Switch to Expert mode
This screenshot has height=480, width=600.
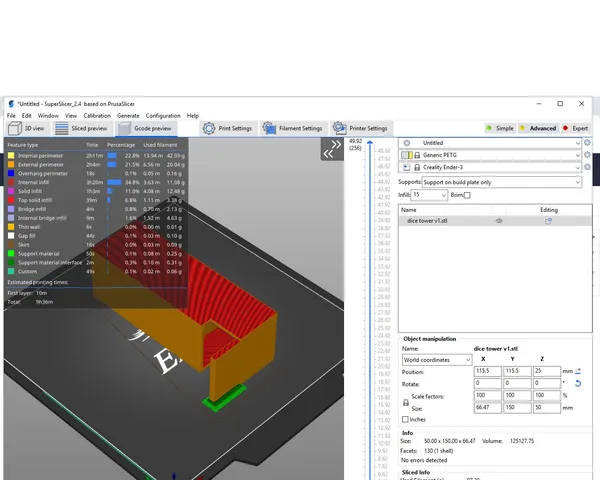coord(575,129)
